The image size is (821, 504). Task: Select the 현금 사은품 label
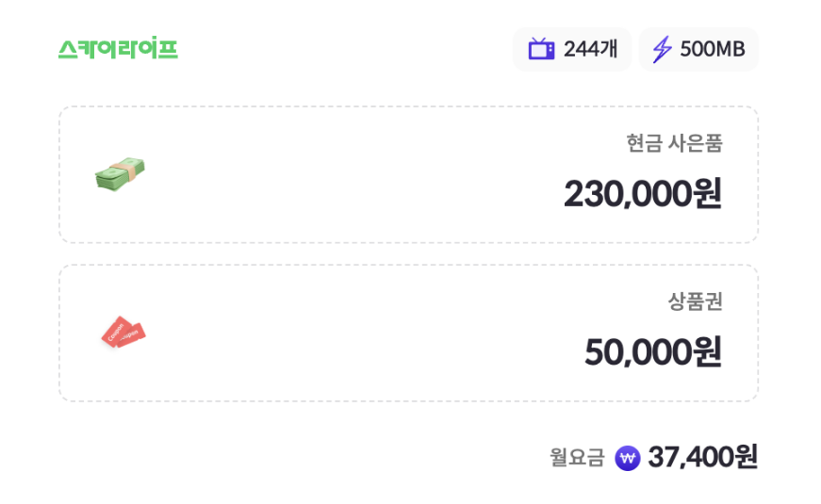click(x=674, y=144)
